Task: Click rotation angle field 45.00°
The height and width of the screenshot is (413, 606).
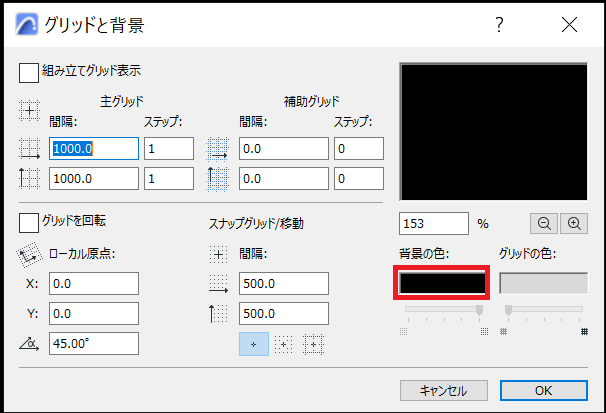Action: pyautogui.click(x=94, y=343)
